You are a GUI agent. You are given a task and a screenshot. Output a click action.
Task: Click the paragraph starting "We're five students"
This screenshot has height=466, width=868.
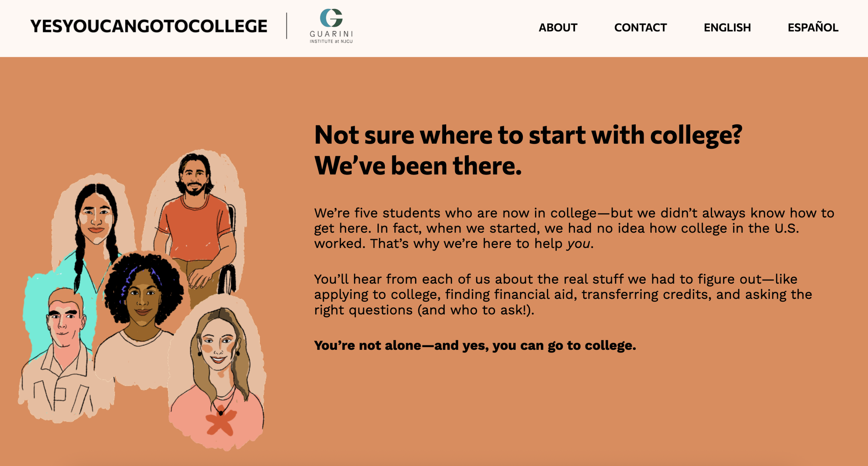pos(573,228)
